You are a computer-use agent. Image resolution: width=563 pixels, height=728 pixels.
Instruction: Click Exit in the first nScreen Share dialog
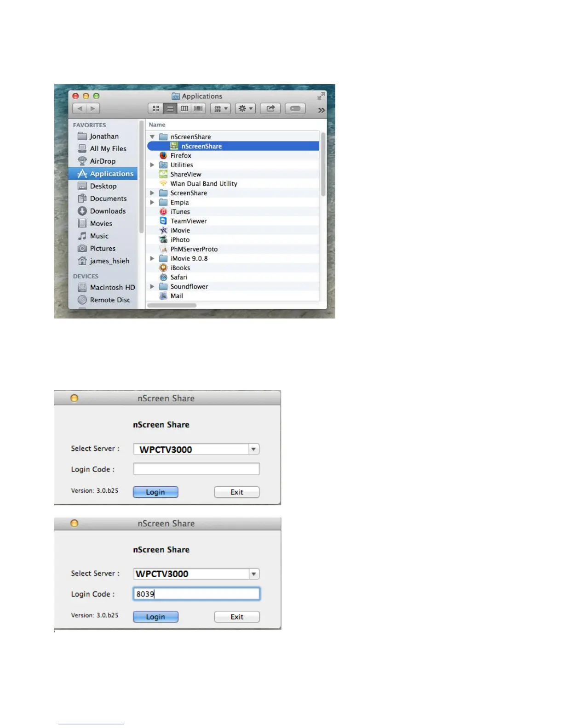[x=237, y=492]
